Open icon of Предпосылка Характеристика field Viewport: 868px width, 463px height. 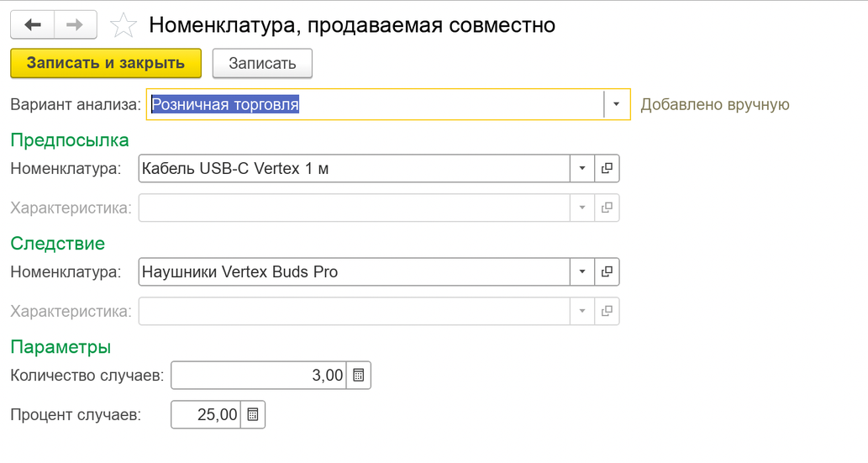click(608, 208)
